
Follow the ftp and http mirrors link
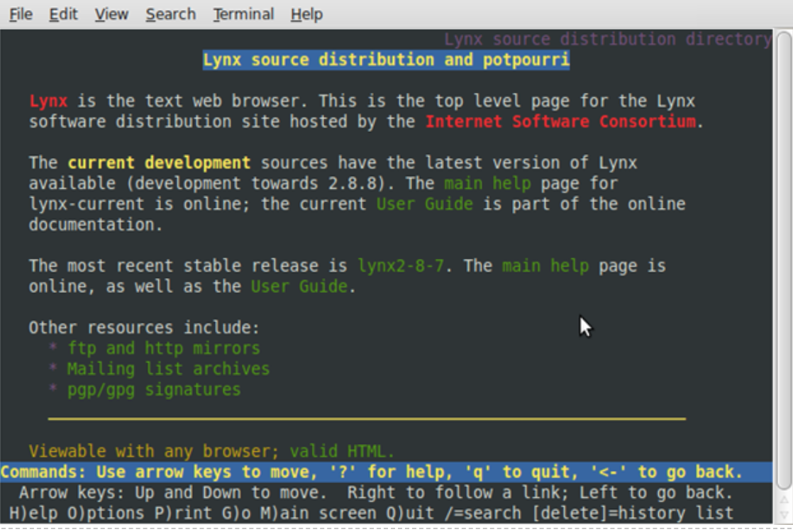(x=163, y=348)
